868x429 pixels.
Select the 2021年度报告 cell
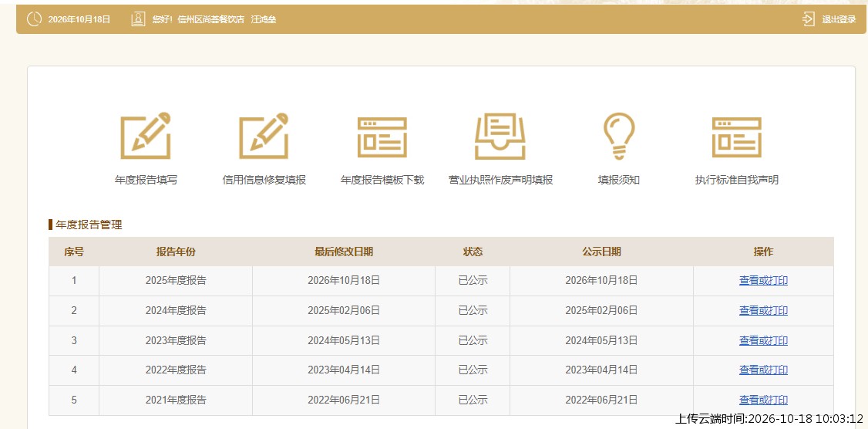coord(176,400)
